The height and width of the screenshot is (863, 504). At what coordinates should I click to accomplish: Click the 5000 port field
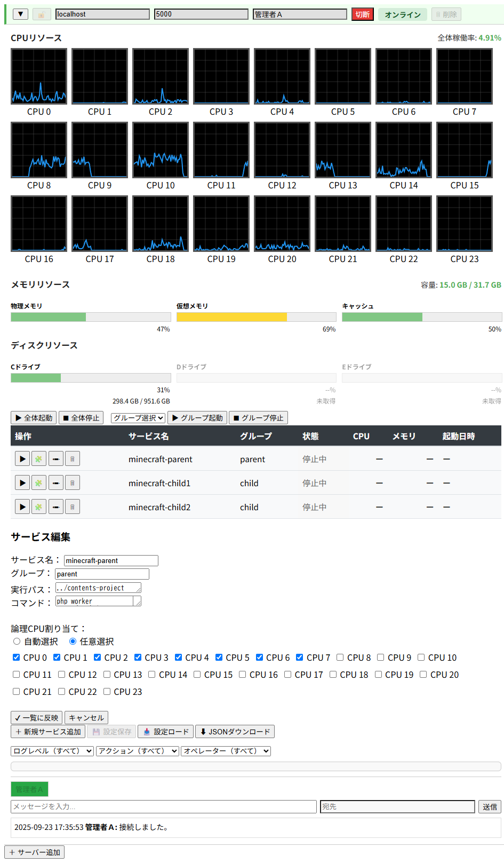coord(201,14)
